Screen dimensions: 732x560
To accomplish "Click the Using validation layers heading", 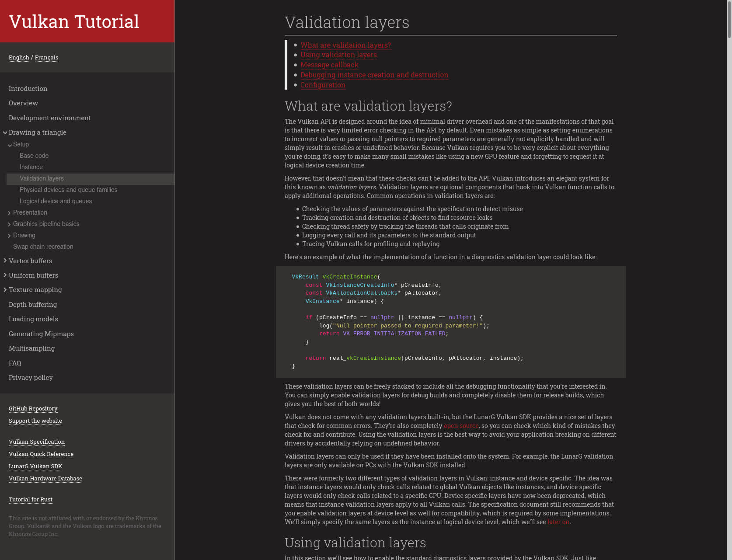I will pos(355,543).
